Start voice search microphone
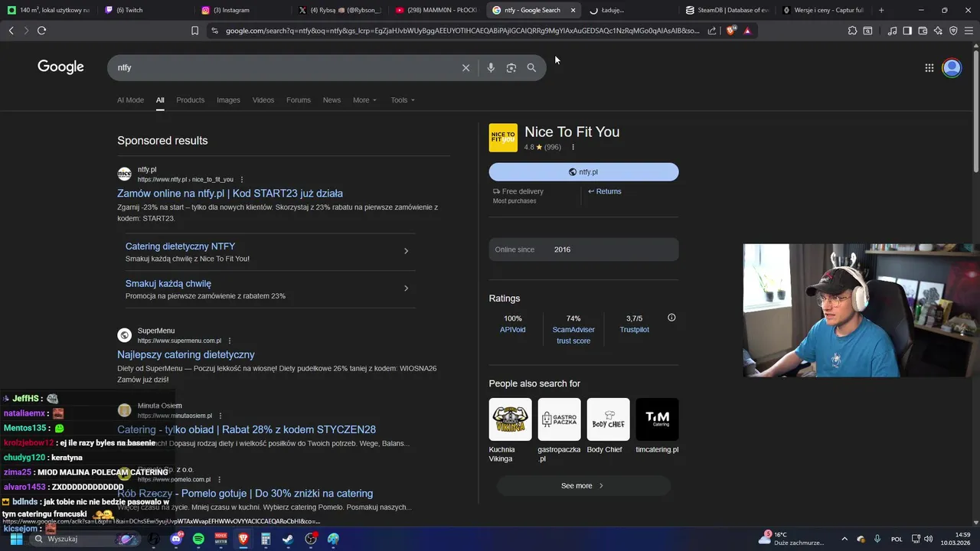Screen dimensions: 980x551 pos(491,67)
